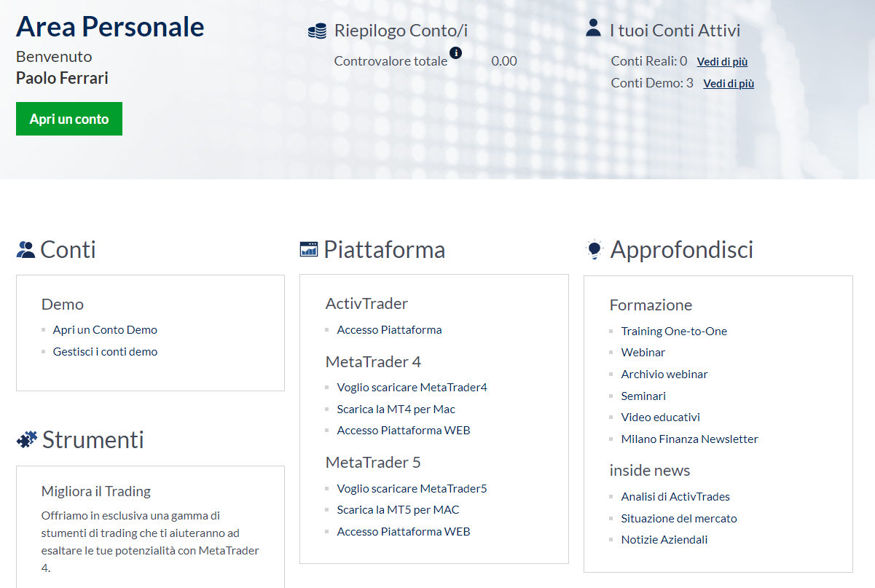Open Vedi di più for Conti Reali
The height and width of the screenshot is (588, 875).
coord(722,62)
